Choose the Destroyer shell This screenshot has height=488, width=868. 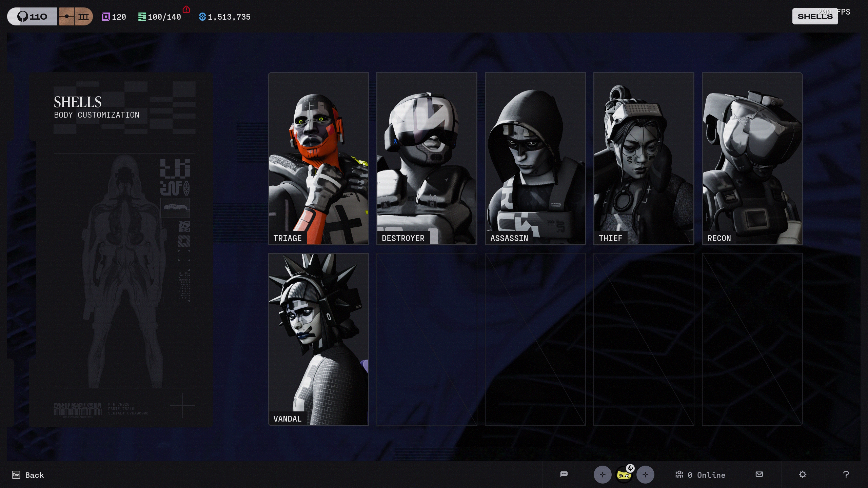pos(427,158)
